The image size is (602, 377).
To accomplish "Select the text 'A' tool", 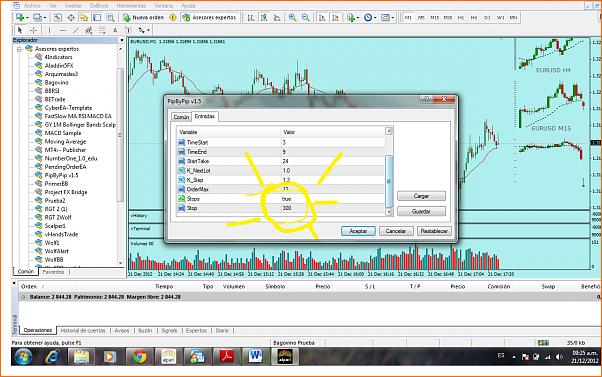I will pyautogui.click(x=115, y=30).
